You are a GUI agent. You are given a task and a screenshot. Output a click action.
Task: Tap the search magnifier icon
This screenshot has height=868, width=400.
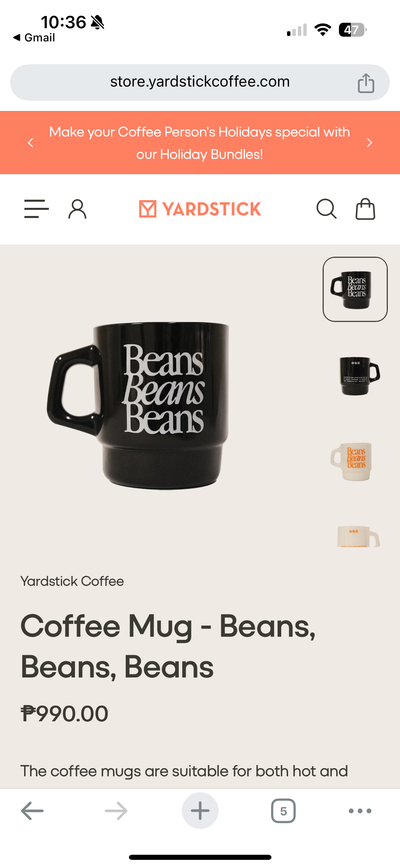coord(326,209)
